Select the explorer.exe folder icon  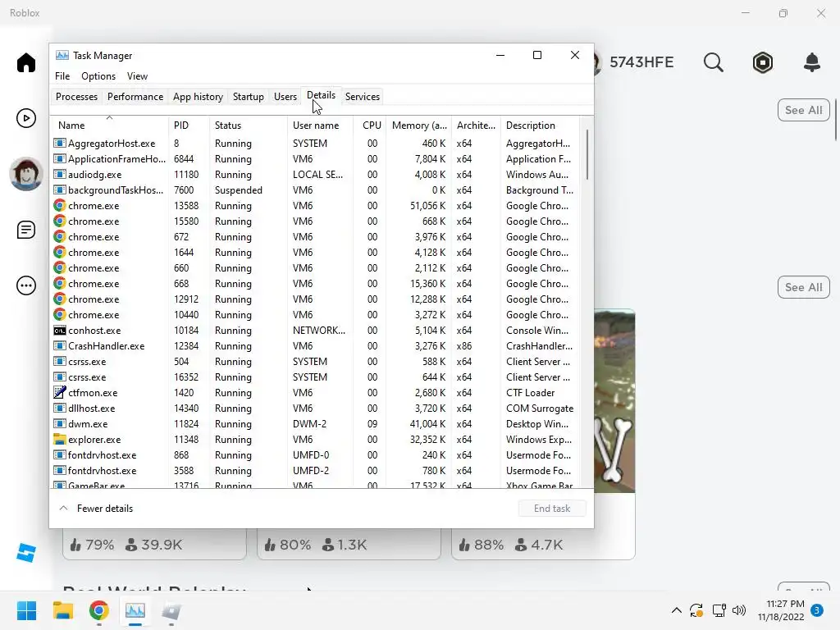click(x=59, y=440)
